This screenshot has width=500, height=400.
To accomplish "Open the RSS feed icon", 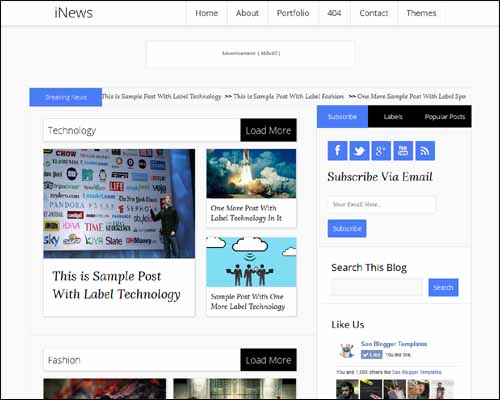I will point(425,151).
